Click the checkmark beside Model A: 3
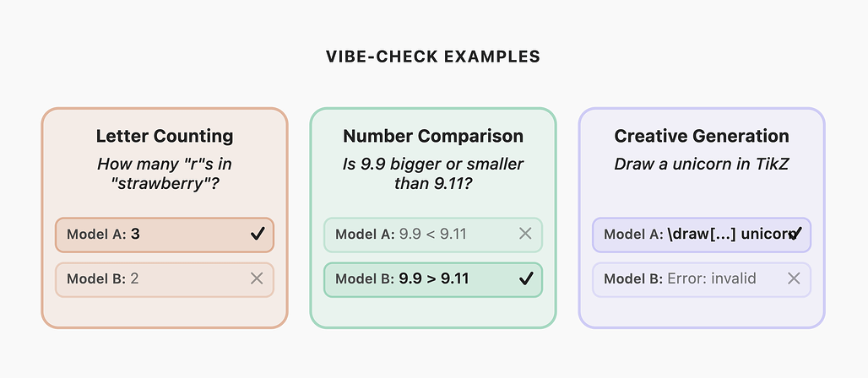 coord(258,235)
